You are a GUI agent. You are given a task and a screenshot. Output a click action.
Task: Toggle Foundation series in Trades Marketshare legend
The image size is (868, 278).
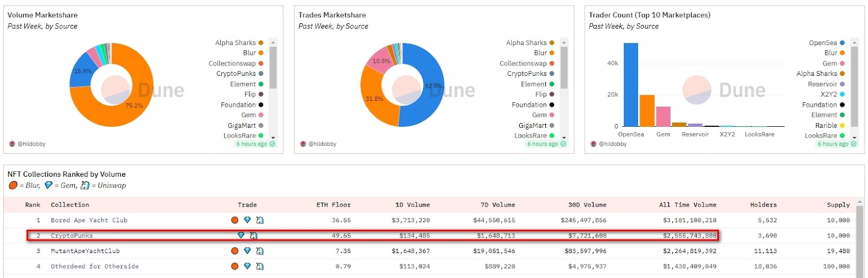point(529,105)
